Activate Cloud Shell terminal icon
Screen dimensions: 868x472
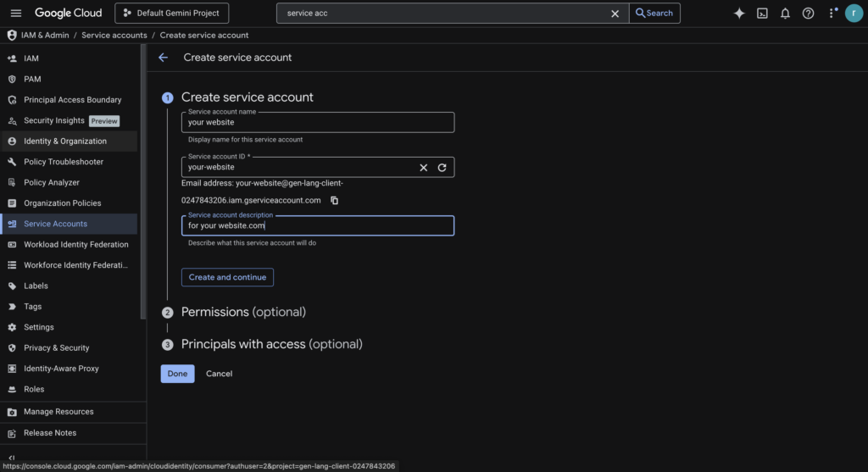[762, 13]
